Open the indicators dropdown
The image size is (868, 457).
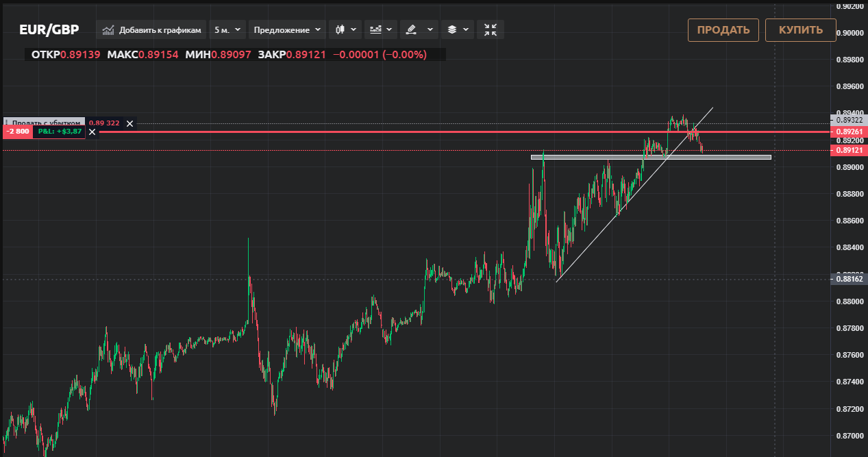[x=380, y=30]
